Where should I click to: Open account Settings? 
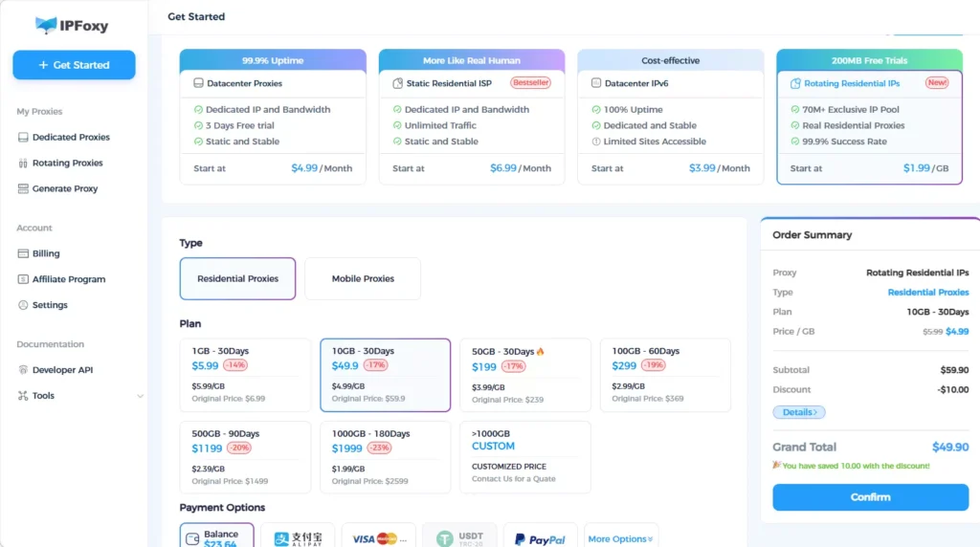tap(50, 305)
